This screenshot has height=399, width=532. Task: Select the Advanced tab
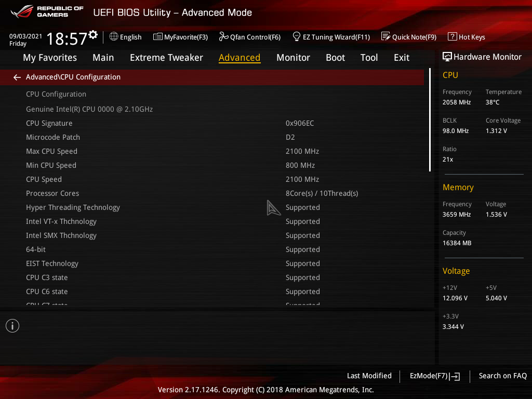point(240,58)
